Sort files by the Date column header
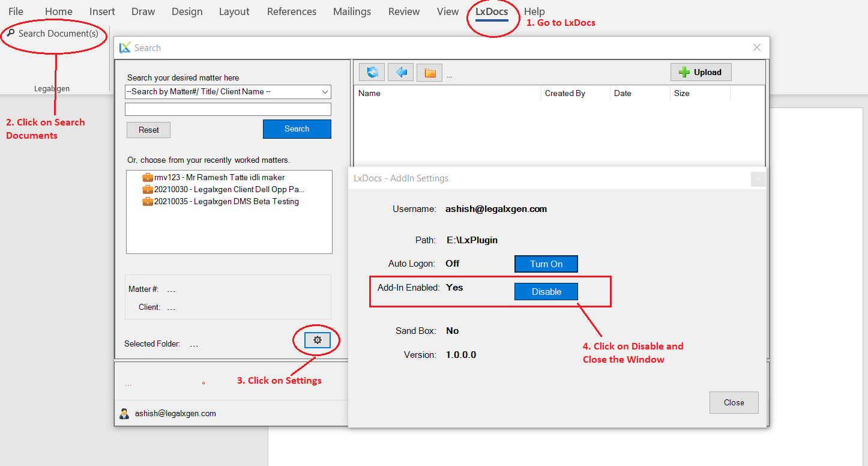The width and height of the screenshot is (868, 466). (622, 94)
